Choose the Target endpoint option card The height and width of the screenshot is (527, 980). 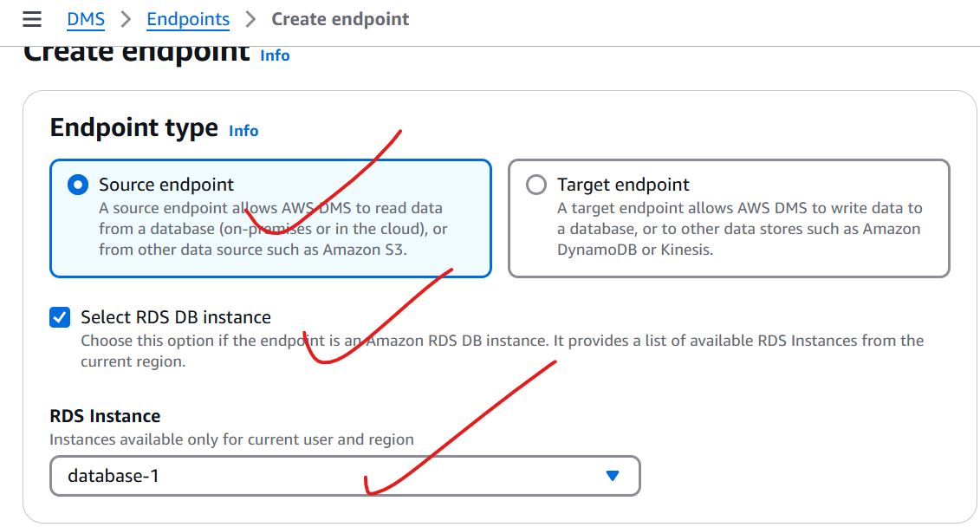729,218
